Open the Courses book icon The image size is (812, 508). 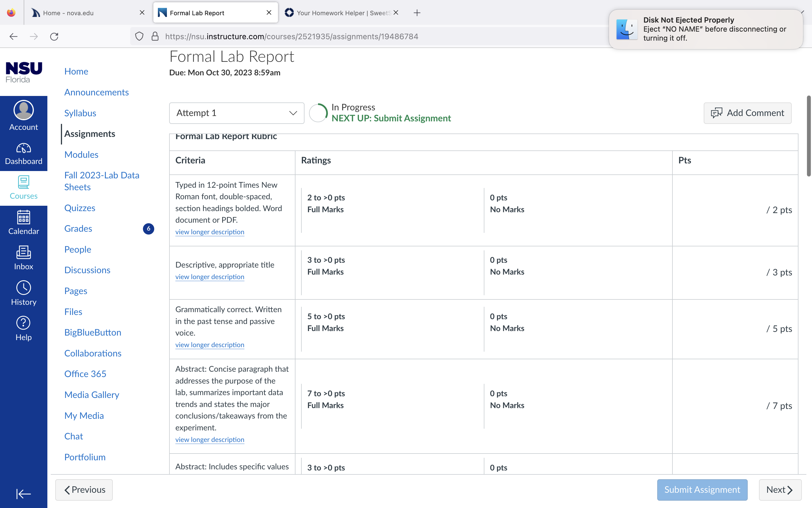click(x=23, y=182)
